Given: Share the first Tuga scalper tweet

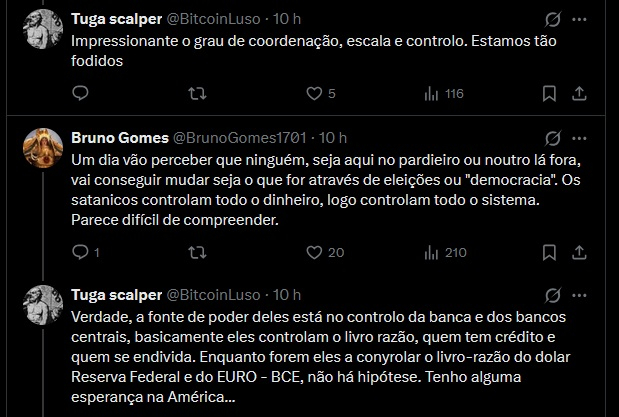Looking at the screenshot, I should coord(579,94).
